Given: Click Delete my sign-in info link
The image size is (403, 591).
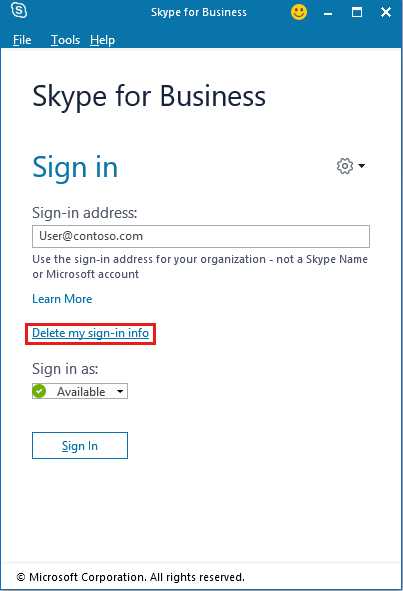Looking at the screenshot, I should coord(90,333).
